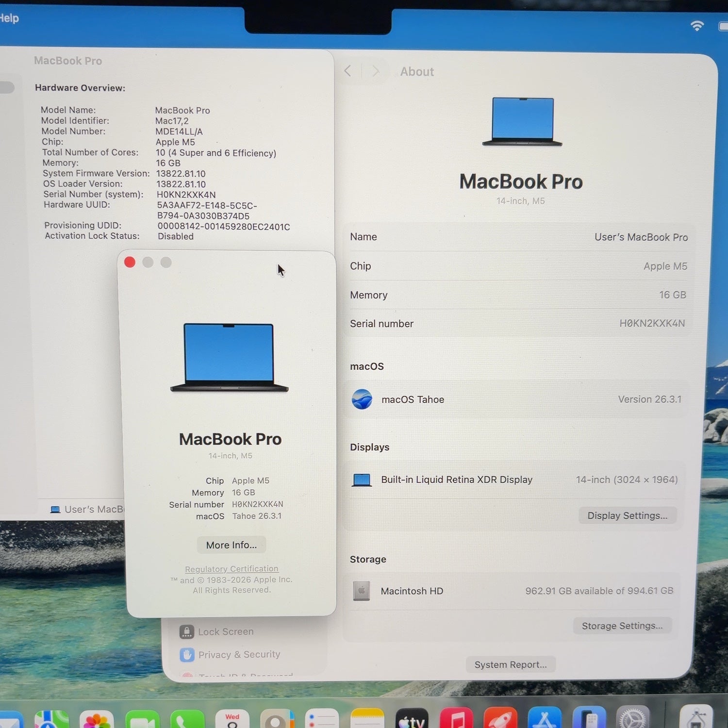Screen dimensions: 728x728
Task: Open Notes from the Dock
Action: click(x=367, y=719)
